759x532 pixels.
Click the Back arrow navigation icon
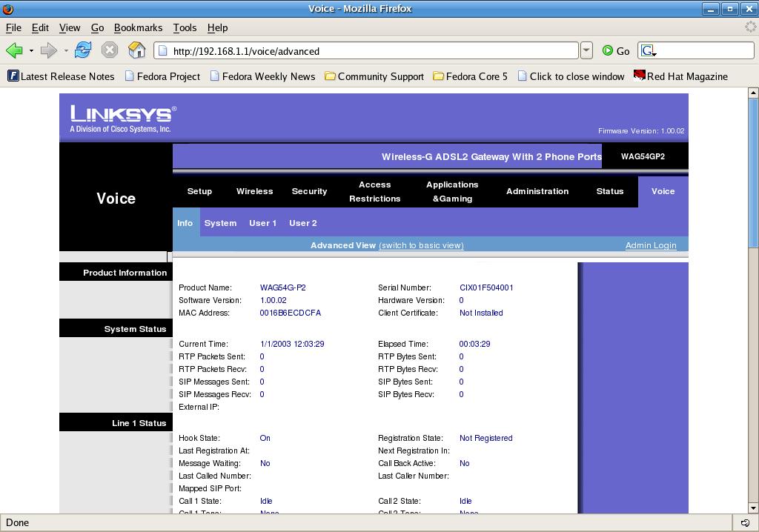pos(14,50)
